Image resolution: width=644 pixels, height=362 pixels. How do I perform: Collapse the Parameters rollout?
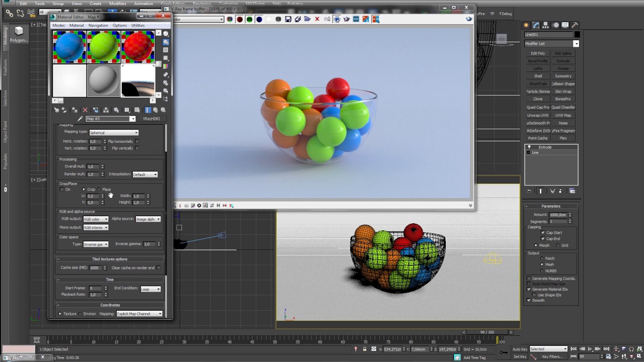[x=550, y=206]
